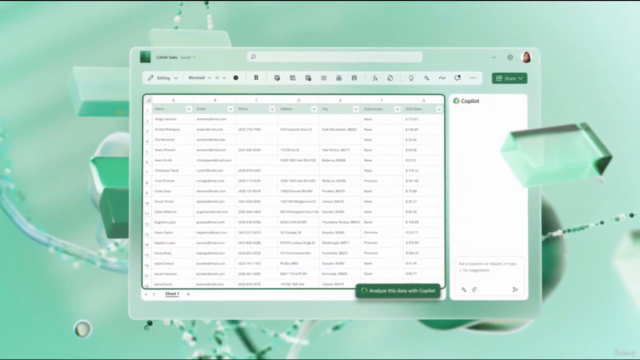
Task: Select the Amber Rodriguez name cell
Action: click(x=173, y=129)
